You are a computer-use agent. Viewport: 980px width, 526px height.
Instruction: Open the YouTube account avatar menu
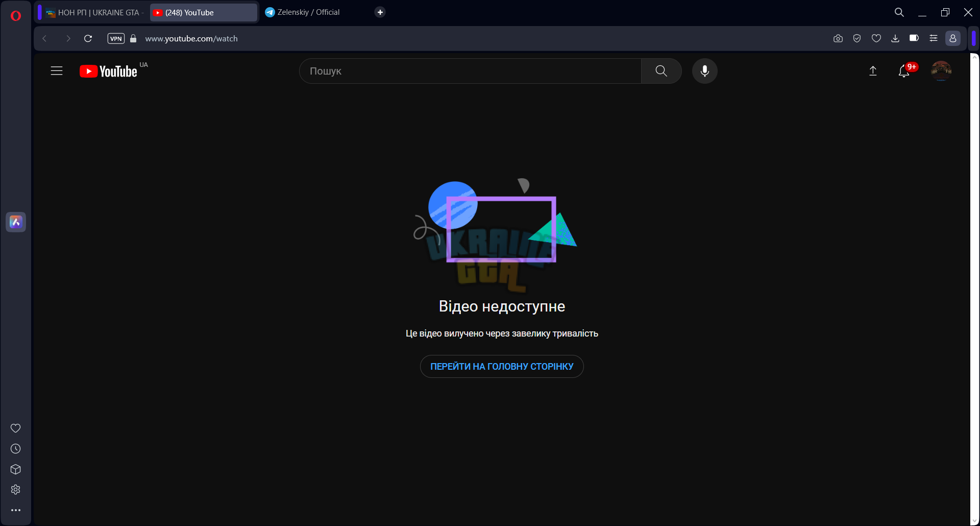coord(941,70)
